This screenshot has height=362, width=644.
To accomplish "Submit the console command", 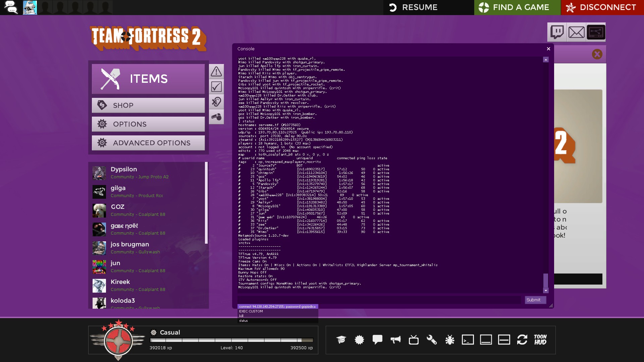I will 535,300.
